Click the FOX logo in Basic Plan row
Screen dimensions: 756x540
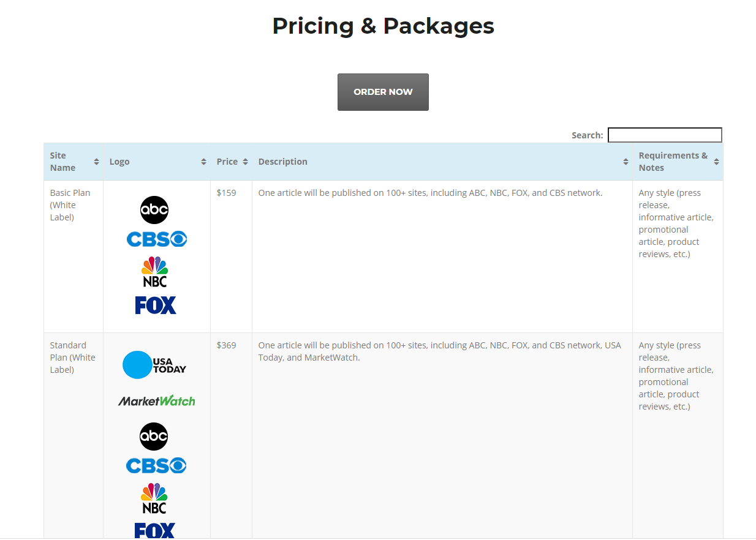tap(156, 305)
